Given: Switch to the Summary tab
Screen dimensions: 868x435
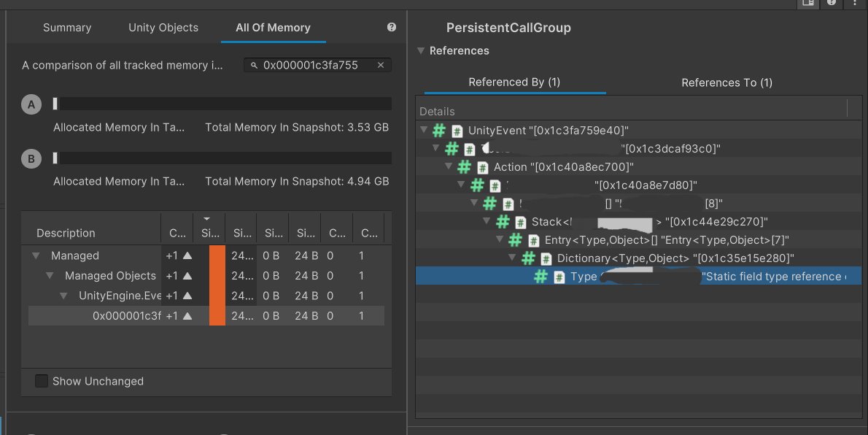Looking at the screenshot, I should click(x=66, y=28).
